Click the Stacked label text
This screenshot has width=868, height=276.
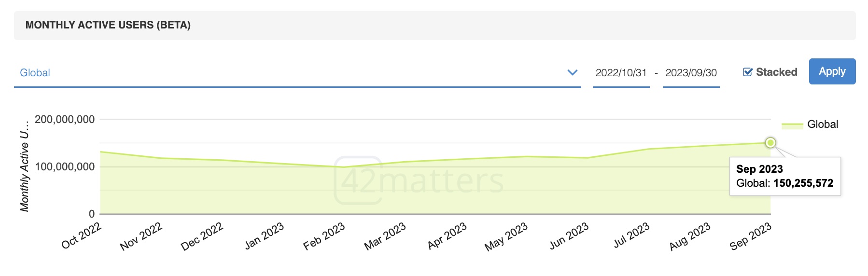[x=776, y=72]
